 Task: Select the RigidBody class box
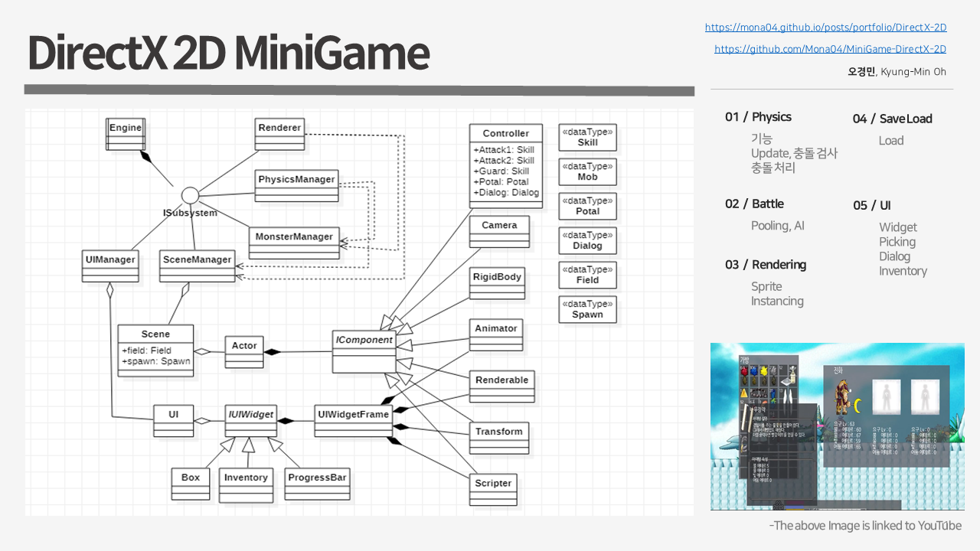pyautogui.click(x=497, y=283)
